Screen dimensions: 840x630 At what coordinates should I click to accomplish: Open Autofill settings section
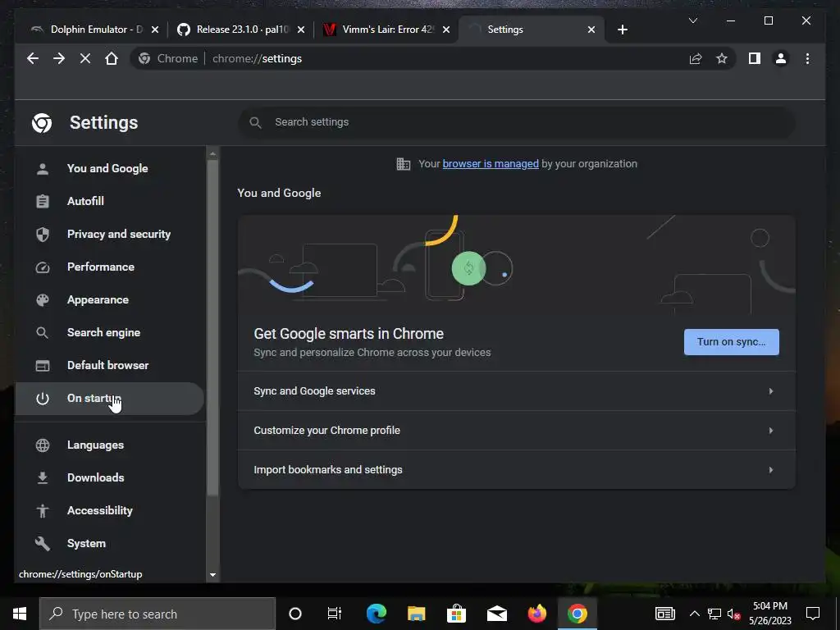click(x=109, y=201)
